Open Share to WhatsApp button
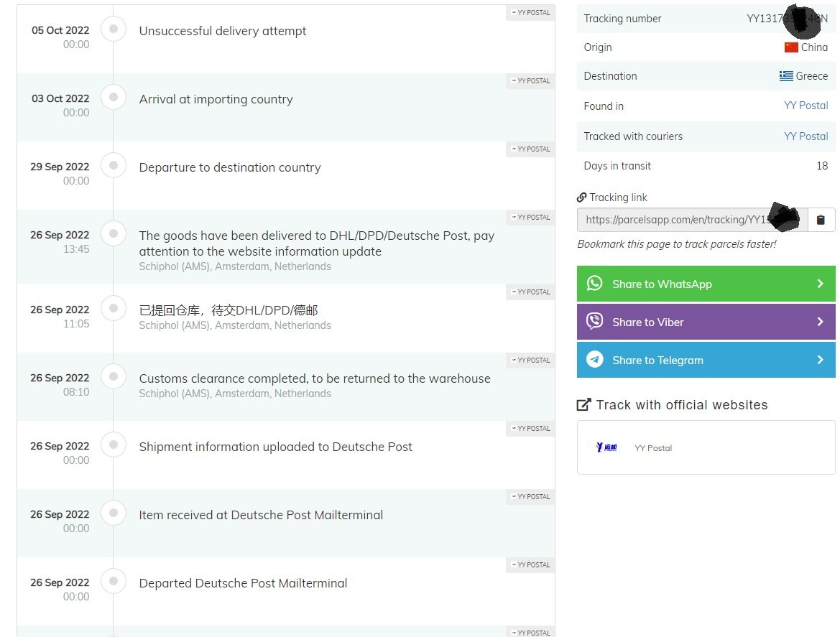 [706, 284]
